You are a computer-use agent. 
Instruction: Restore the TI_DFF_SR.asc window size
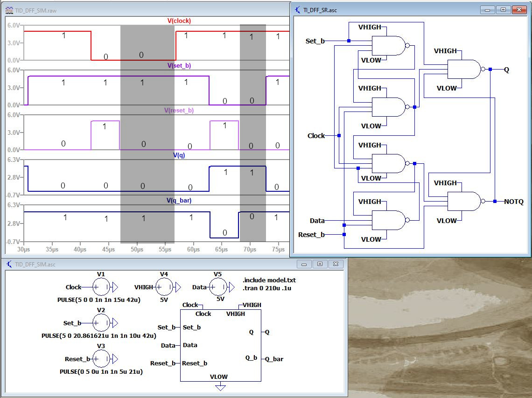pyautogui.click(x=503, y=10)
